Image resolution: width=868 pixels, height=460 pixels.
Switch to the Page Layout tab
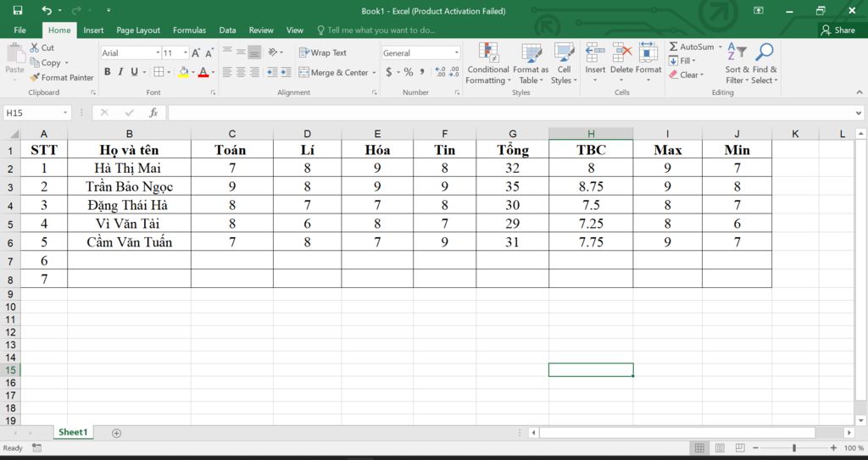coord(138,30)
